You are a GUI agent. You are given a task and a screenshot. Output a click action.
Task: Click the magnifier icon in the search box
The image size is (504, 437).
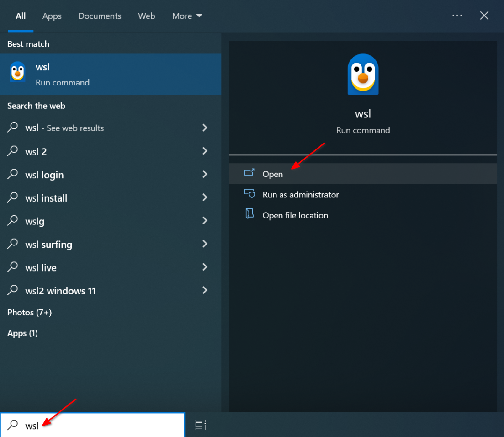pyautogui.click(x=12, y=425)
